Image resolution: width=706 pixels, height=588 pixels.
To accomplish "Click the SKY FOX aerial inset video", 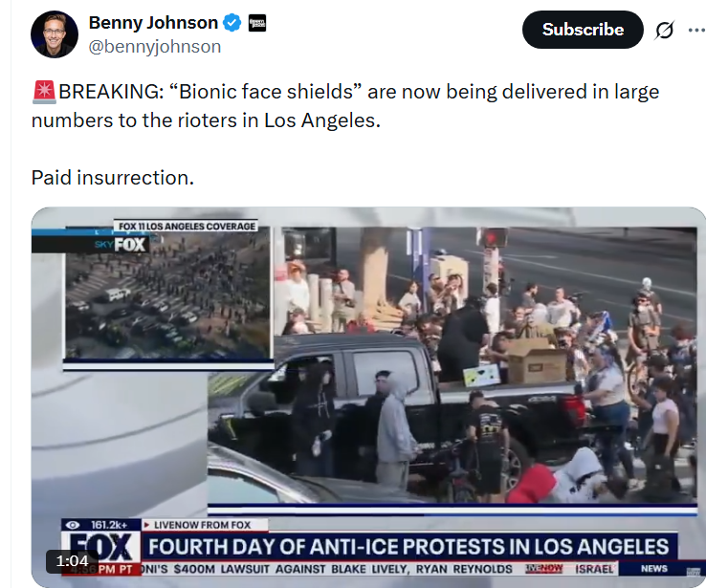I will [167, 295].
